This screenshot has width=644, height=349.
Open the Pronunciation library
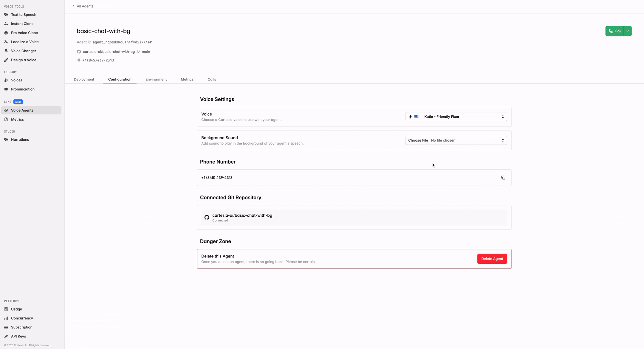22,89
